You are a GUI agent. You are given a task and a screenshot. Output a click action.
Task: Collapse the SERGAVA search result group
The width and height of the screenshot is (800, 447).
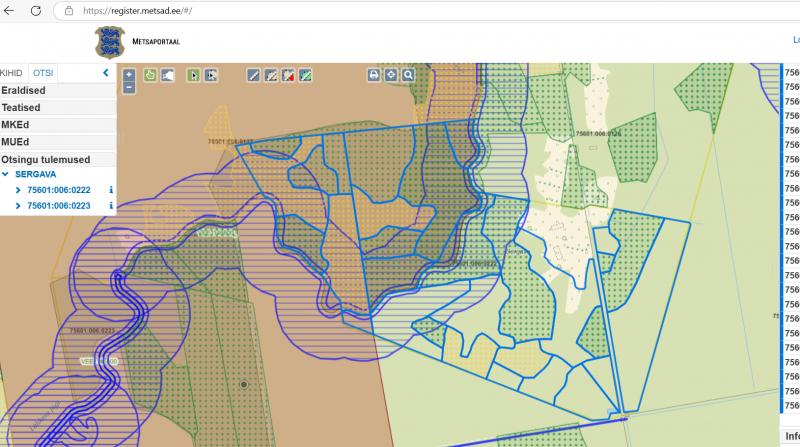[x=7, y=174]
